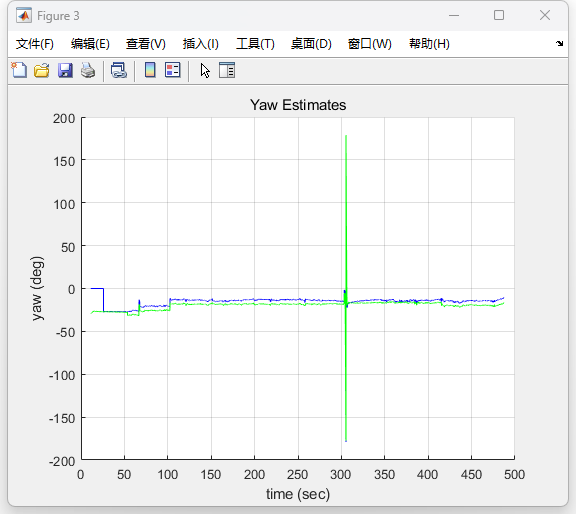Open the 帮助(H) menu
Image resolution: width=576 pixels, height=514 pixels.
[x=429, y=44]
